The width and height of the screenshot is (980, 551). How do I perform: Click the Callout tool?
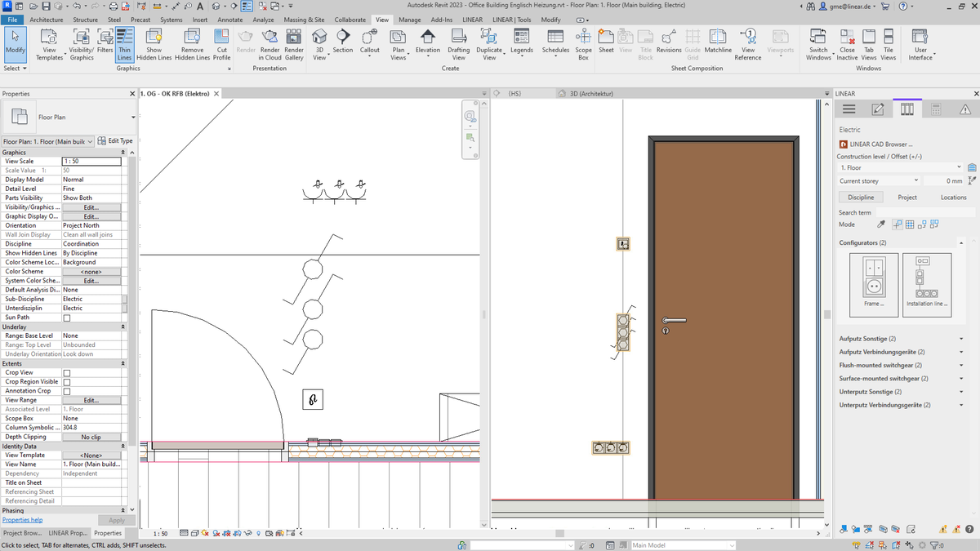369,41
